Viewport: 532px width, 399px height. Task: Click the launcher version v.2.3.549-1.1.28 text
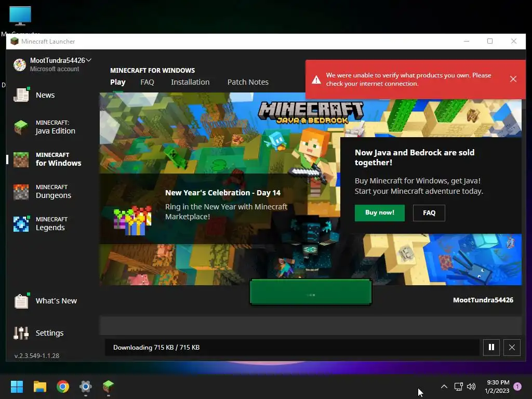click(37, 355)
